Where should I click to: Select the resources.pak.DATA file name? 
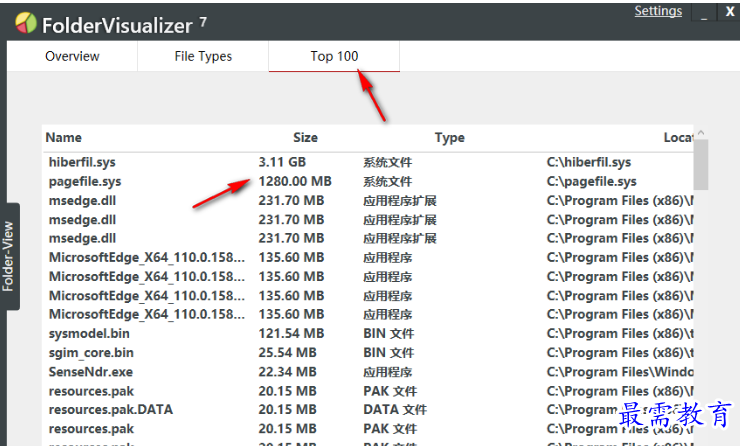[x=111, y=410]
